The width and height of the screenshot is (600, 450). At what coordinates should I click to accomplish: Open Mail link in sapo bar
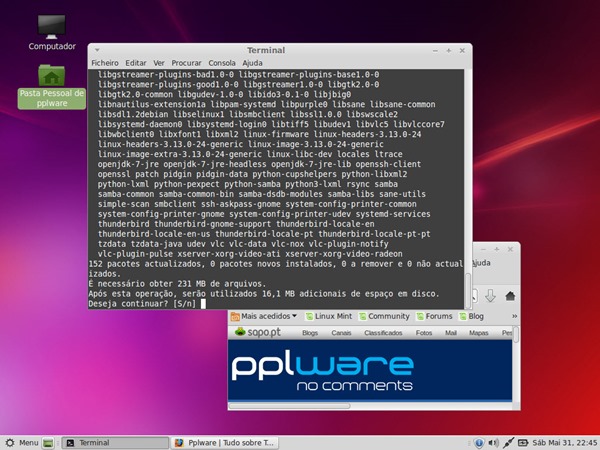451,333
